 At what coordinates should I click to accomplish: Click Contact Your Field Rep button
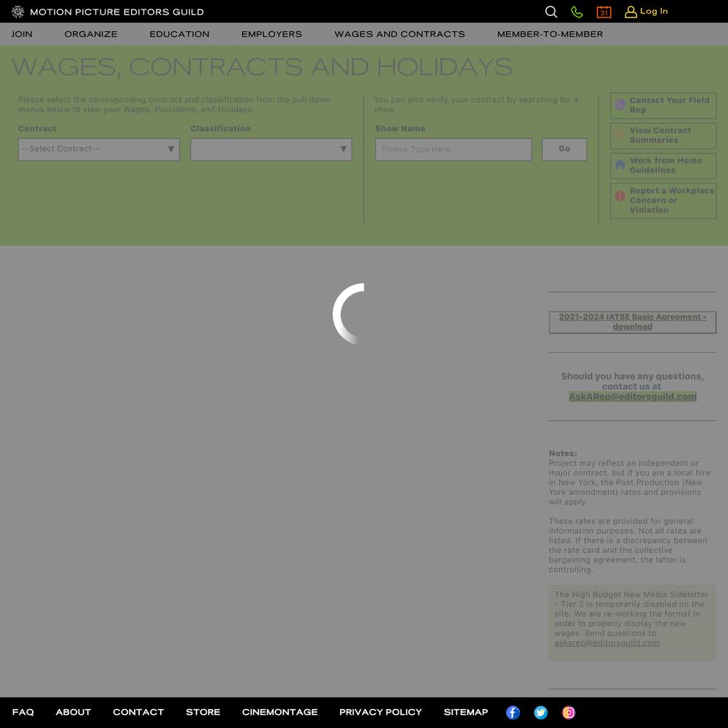click(663, 106)
